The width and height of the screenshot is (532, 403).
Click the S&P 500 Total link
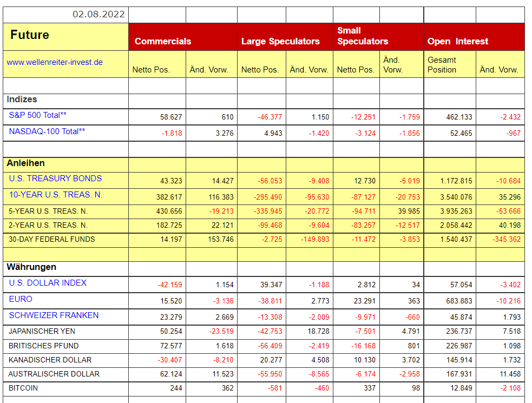coord(37,115)
